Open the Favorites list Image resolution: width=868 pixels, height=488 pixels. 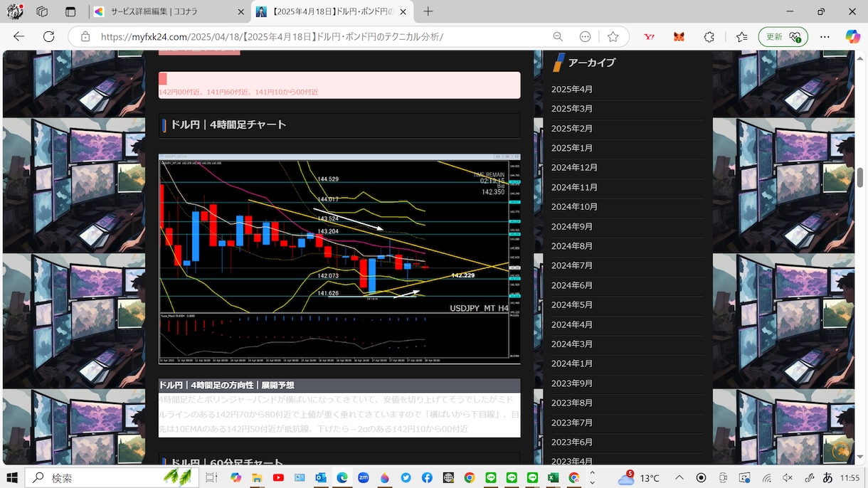point(741,36)
